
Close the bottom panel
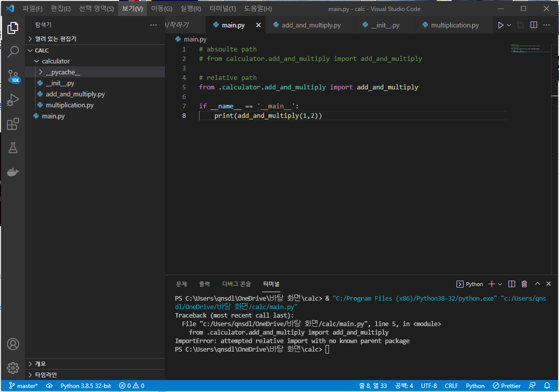pos(548,284)
